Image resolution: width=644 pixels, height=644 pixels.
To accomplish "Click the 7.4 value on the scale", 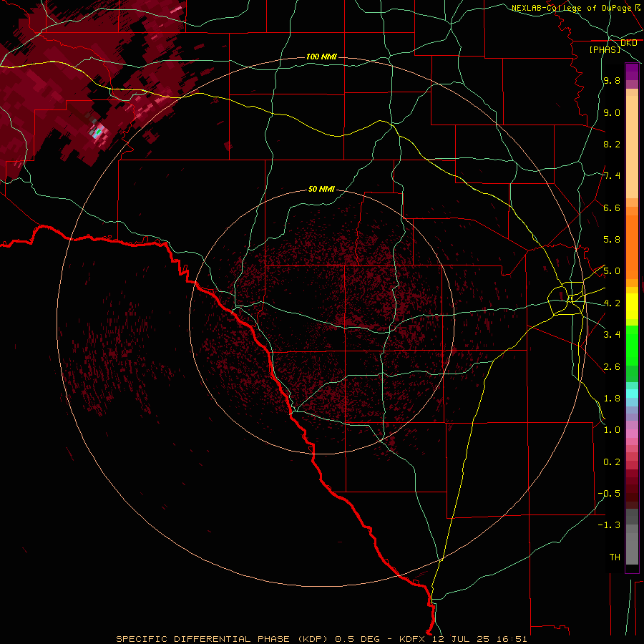I will point(612,176).
